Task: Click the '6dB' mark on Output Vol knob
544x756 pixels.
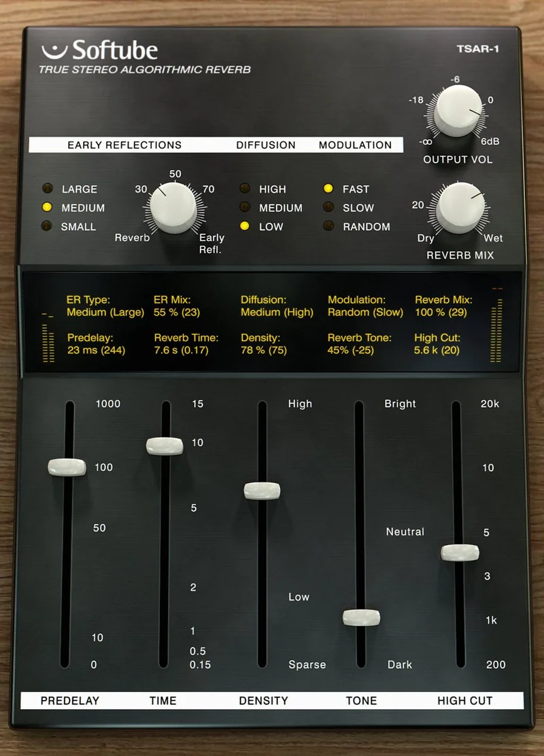Action: coord(490,142)
